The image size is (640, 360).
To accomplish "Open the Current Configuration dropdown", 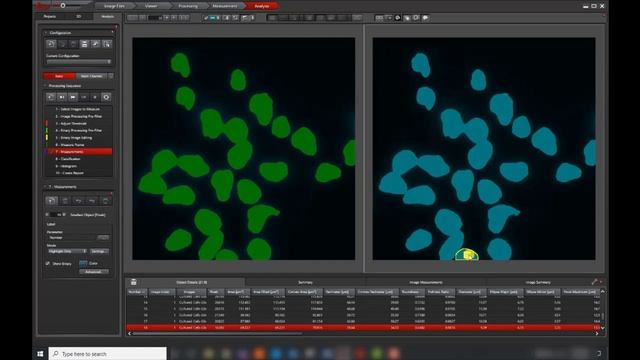I will (x=79, y=62).
